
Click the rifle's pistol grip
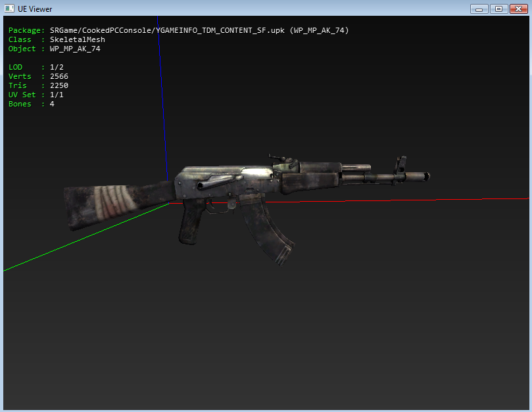click(x=191, y=221)
